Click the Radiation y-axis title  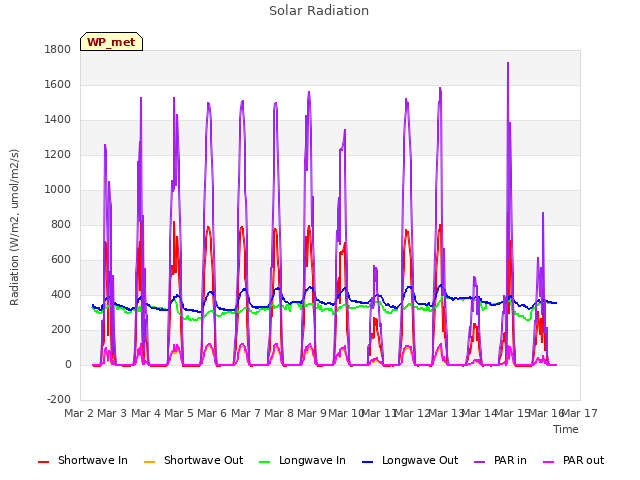click(x=14, y=227)
